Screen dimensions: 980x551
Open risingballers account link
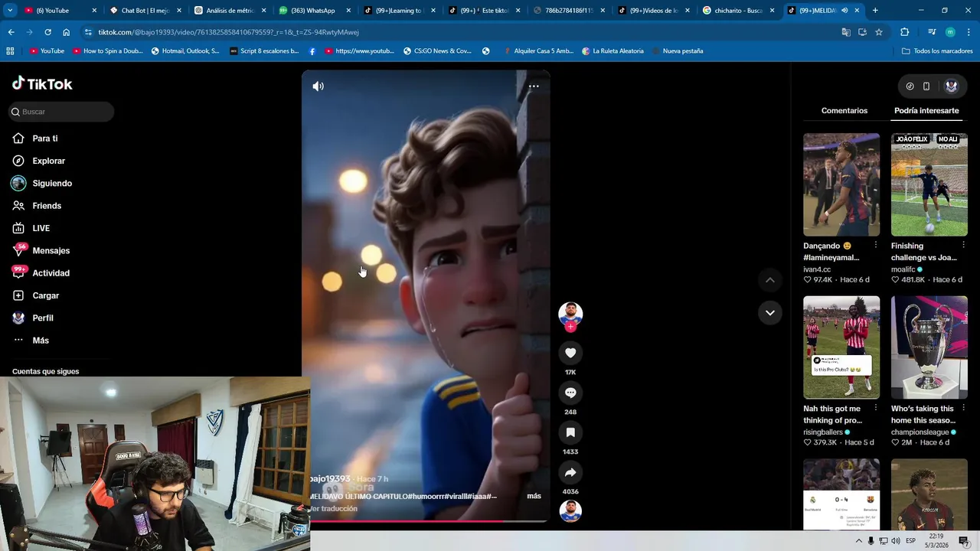click(823, 432)
